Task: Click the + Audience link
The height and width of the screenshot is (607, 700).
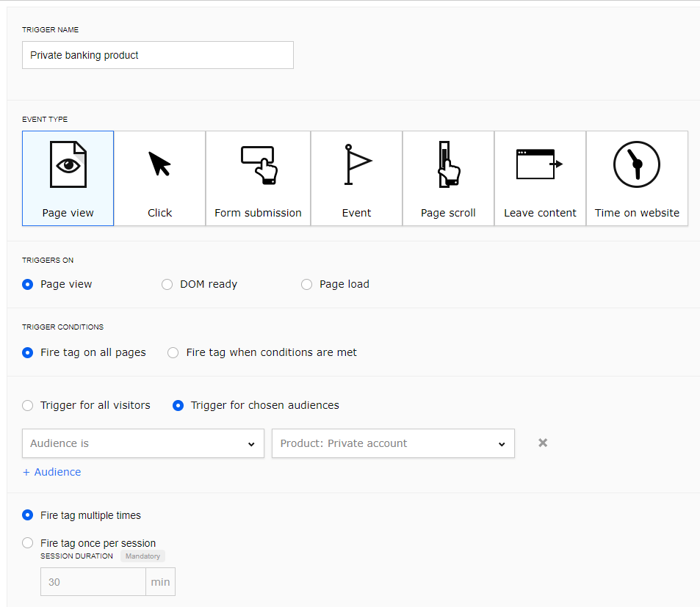Action: [52, 472]
